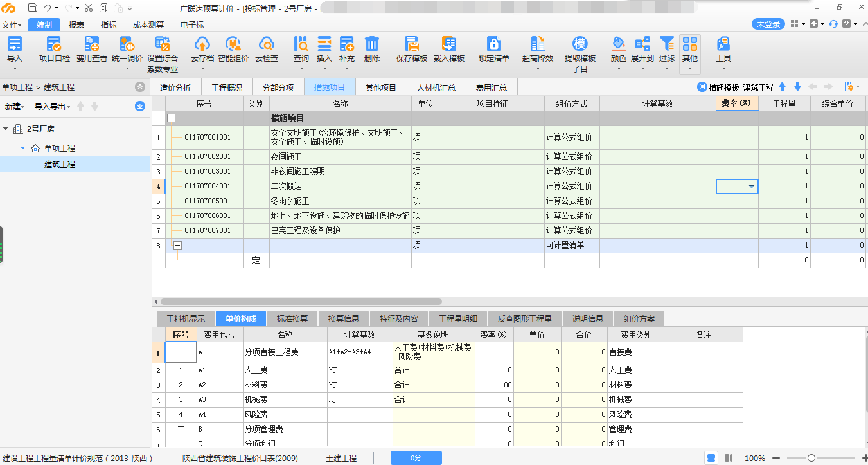Screen dimensions: 868x465
Task: Open 费用查看 fee viewer
Action: [x=92, y=50]
